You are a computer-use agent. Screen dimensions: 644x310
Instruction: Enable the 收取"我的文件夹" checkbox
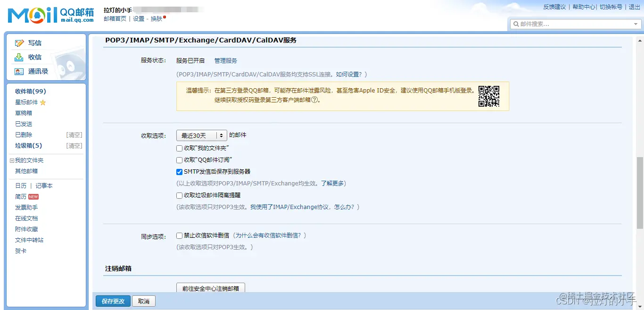179,148
